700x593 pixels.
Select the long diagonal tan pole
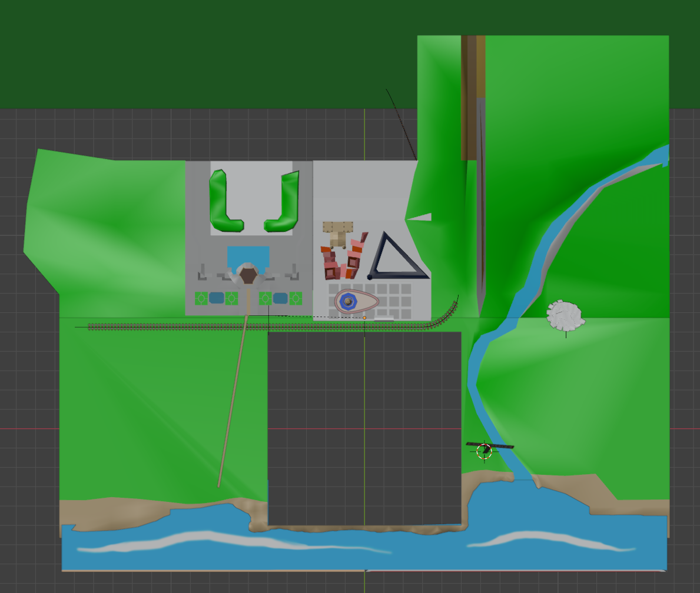point(232,401)
